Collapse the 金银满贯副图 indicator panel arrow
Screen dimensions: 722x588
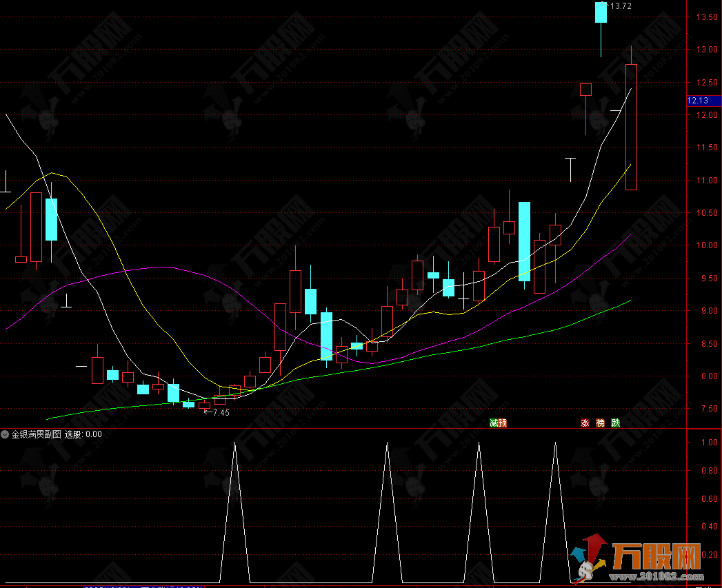tap(6, 434)
